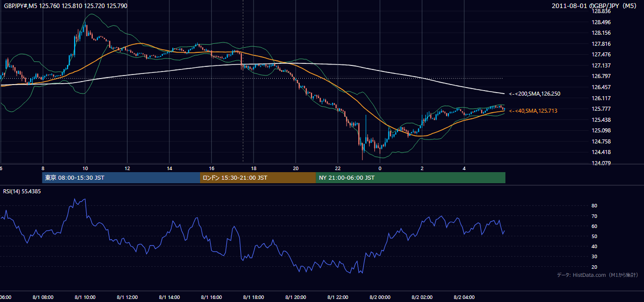
Task: Click the RSI scale value 70
Action: click(594, 216)
